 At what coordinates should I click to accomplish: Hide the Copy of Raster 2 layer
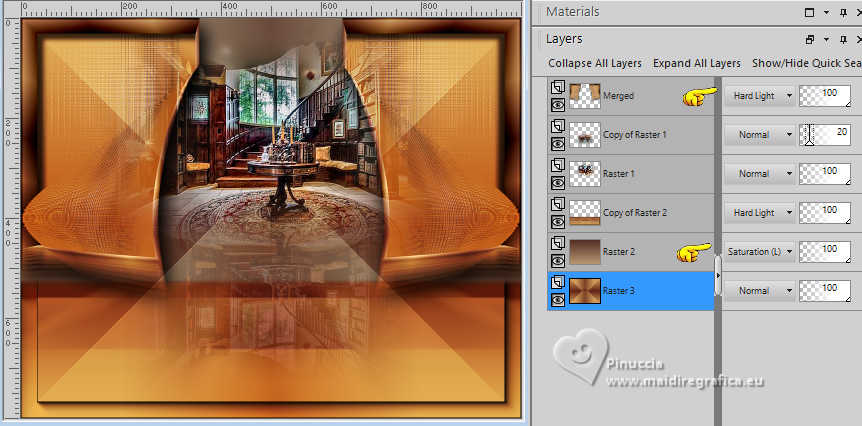tap(558, 222)
